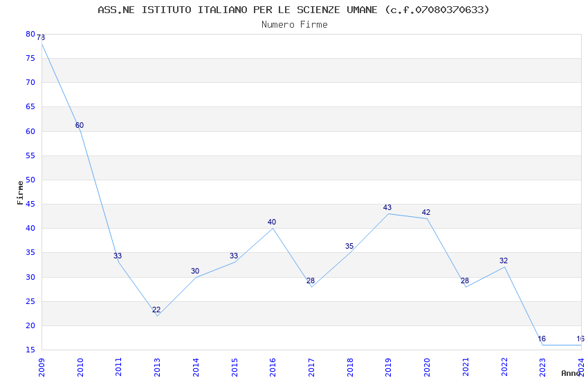Image resolution: width=588 pixels, height=380 pixels.
Task: Click the data value 43 for 2019
Action: tap(387, 207)
